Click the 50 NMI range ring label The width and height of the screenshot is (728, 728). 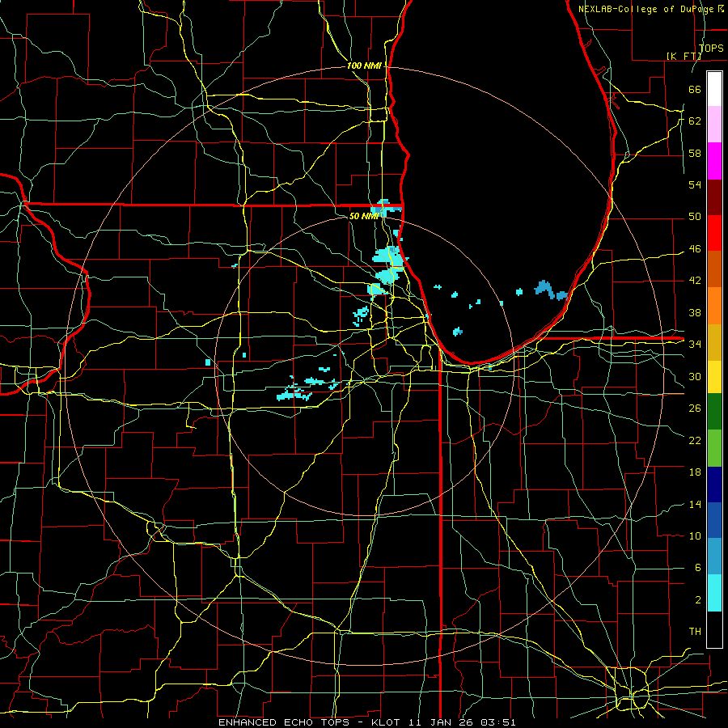(x=364, y=216)
